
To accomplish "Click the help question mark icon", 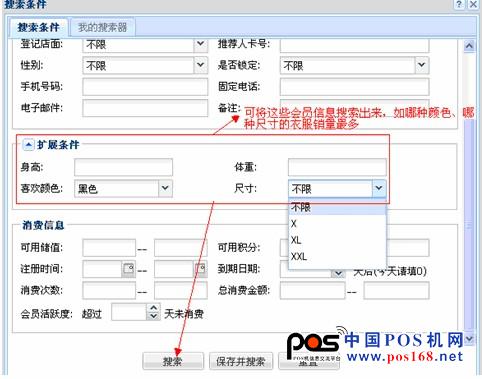I will click(x=459, y=4).
